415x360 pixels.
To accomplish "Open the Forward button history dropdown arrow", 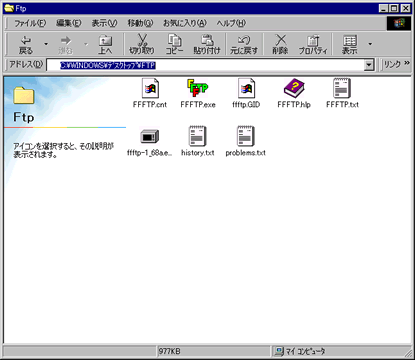I will tap(86, 44).
